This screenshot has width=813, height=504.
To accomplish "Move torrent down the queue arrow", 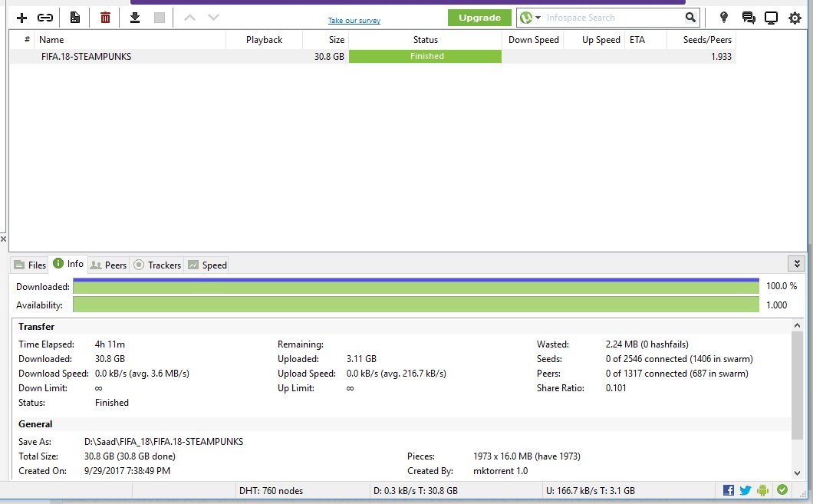I will pyautogui.click(x=214, y=18).
